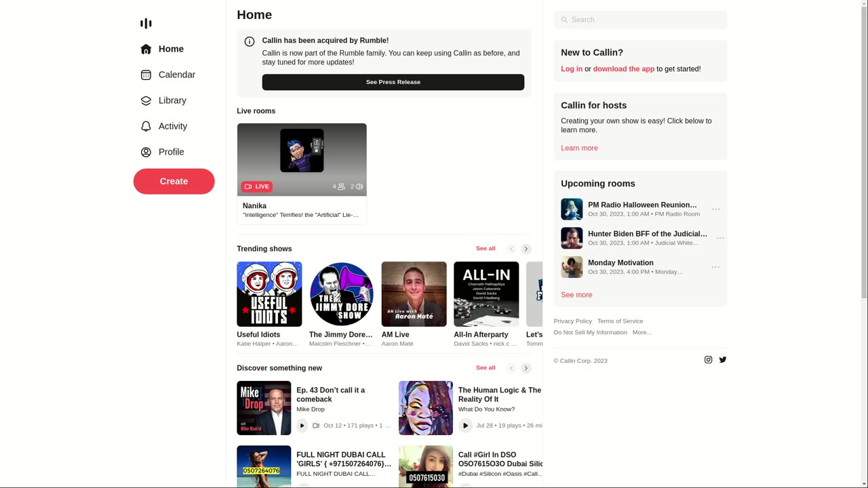Screen dimensions: 868x488
Task: Show next Discover something new items
Action: (x=526, y=368)
